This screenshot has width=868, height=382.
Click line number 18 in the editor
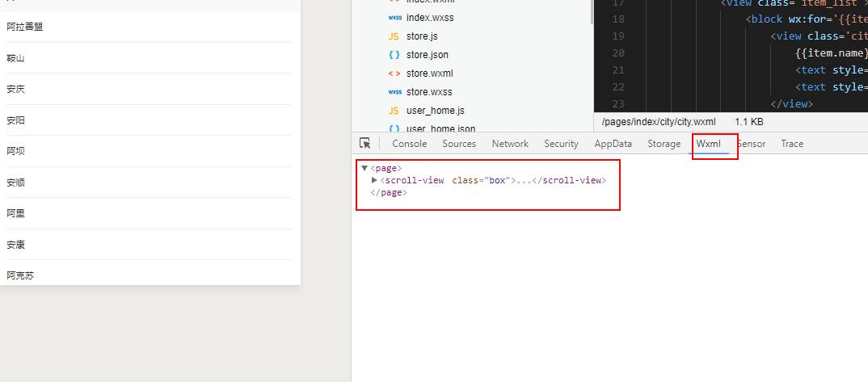tap(618, 19)
